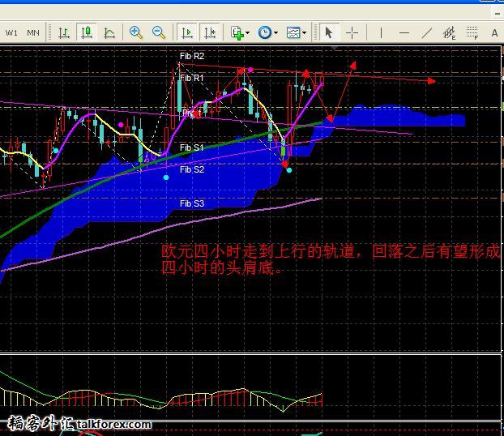504x436 pixels.
Task: Pick the vertical line drawing tool
Action: pos(380,32)
